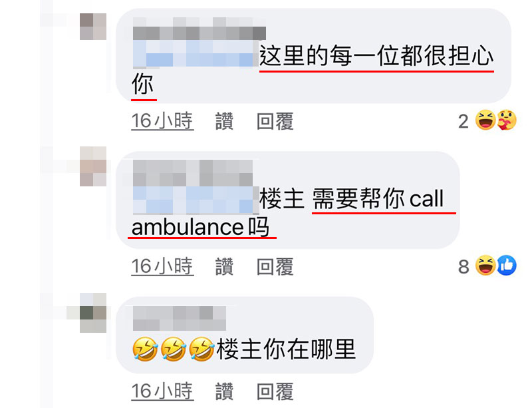Like the comment 这里的每一位都很担心你
This screenshot has width=532, height=408.
click(x=224, y=121)
